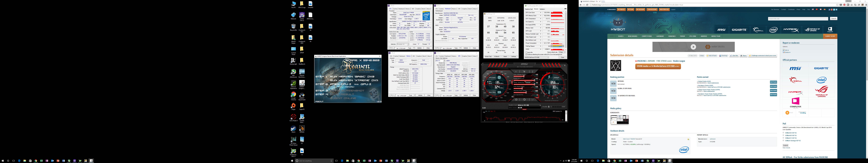Click the MSI partner logo in HWBOT header

[721, 30]
